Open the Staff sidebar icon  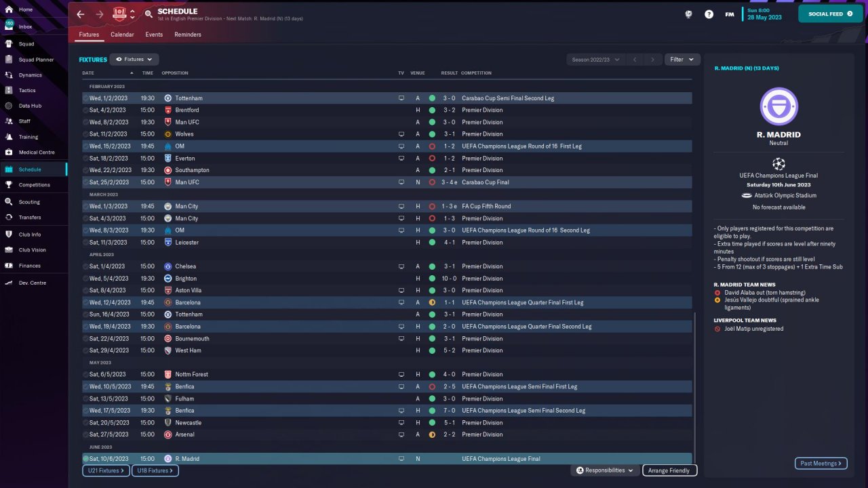9,121
